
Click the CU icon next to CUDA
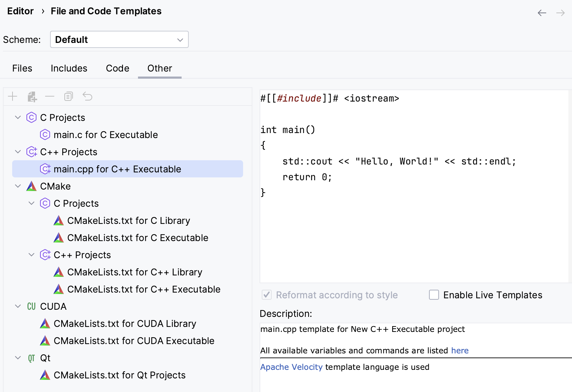(x=31, y=306)
